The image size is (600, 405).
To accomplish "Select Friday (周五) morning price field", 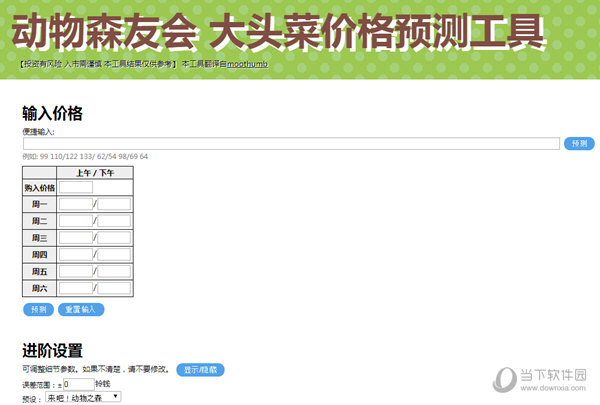I will pos(76,271).
